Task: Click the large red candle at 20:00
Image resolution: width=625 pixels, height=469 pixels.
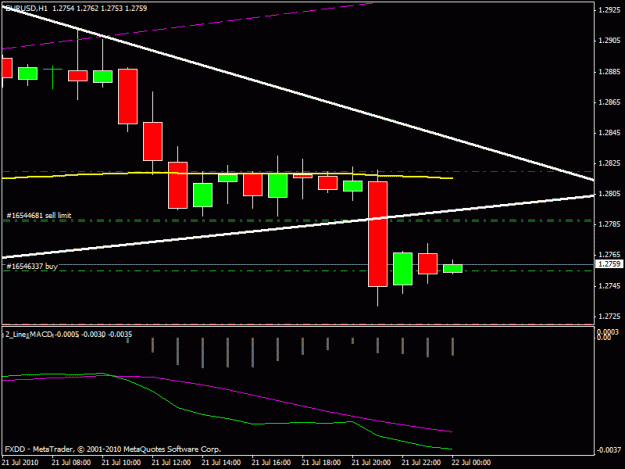Action: 377,234
